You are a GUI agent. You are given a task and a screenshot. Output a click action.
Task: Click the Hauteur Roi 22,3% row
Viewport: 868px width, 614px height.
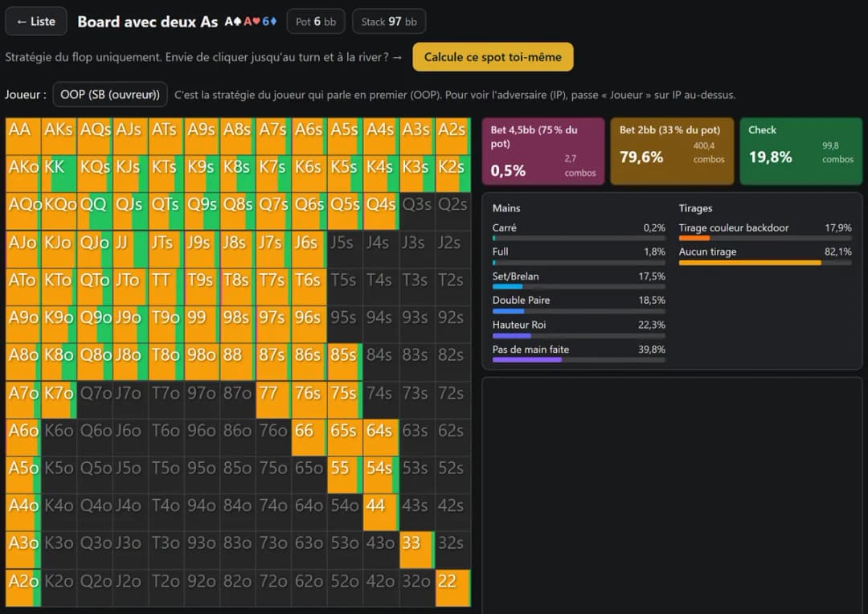coord(579,329)
